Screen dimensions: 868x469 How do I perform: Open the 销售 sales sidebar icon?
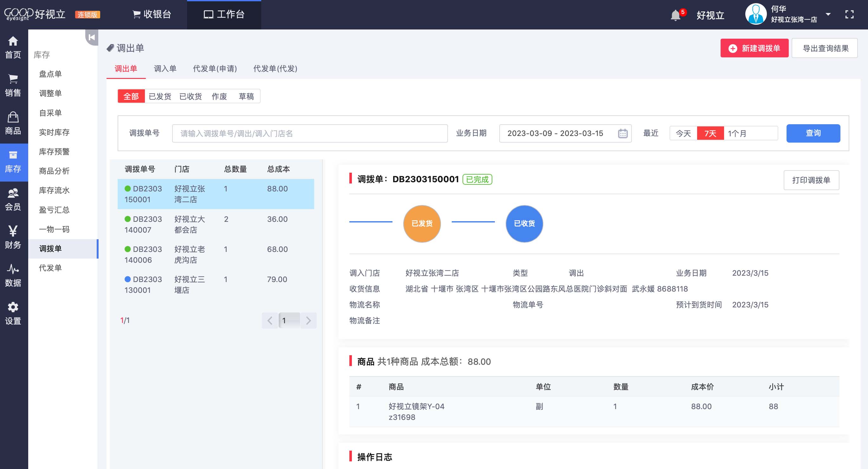coord(13,86)
